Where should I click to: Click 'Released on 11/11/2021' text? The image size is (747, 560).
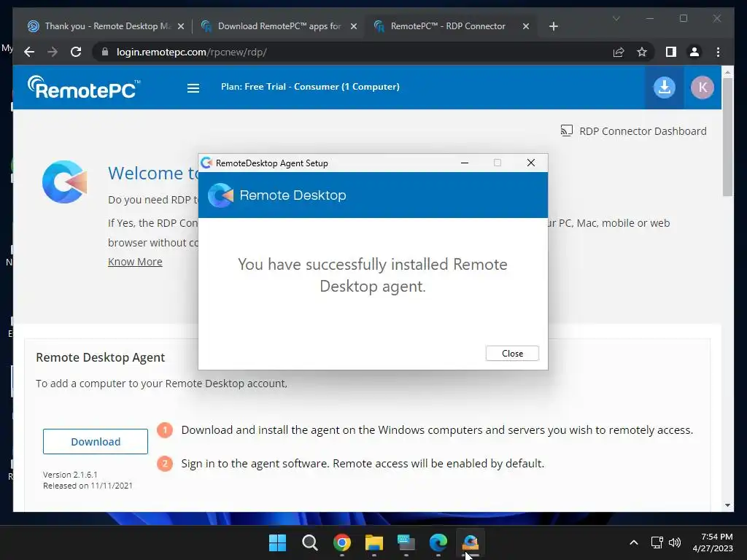pos(88,485)
